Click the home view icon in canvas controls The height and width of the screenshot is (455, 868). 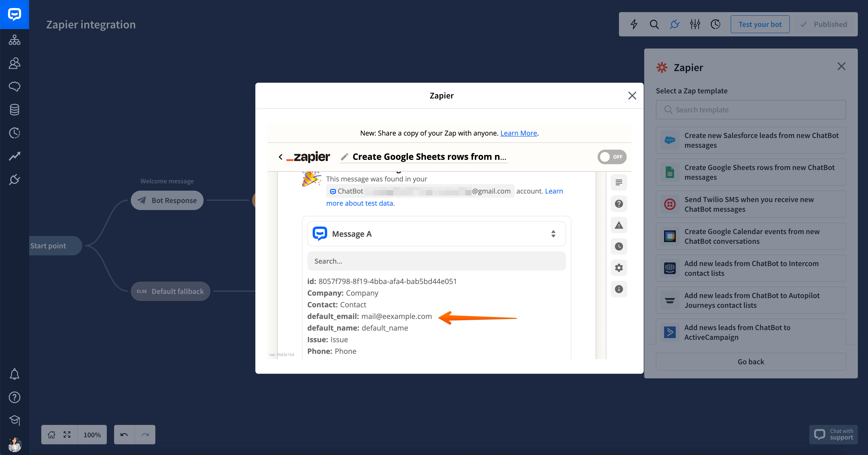coord(51,435)
